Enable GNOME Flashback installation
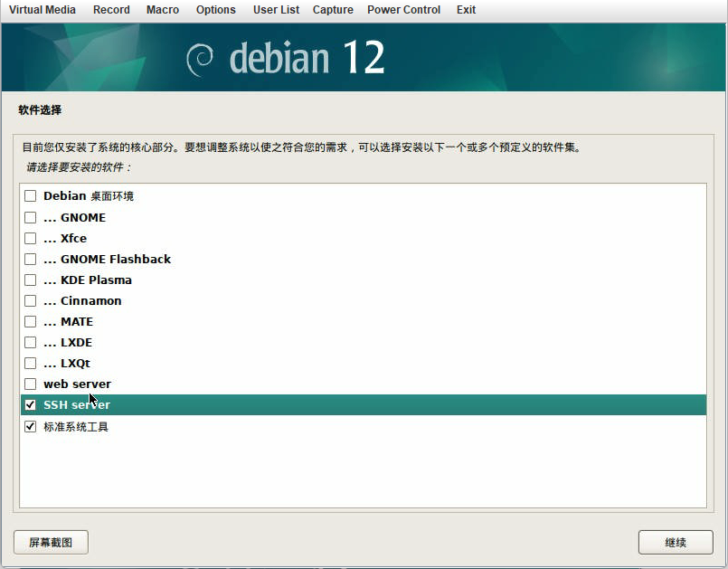Viewport: 728px width, 569px height. pyautogui.click(x=30, y=259)
